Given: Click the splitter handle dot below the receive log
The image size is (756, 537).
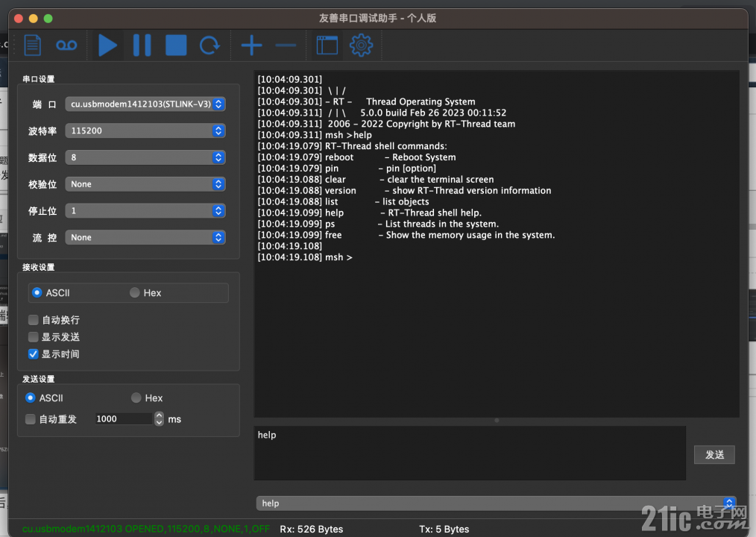Looking at the screenshot, I should (497, 420).
